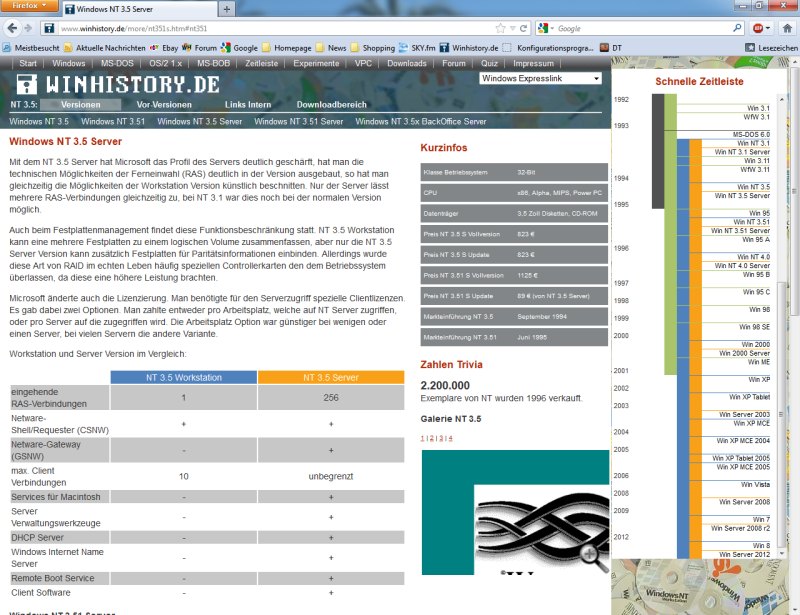Open a new tab with the plus button

(227, 9)
